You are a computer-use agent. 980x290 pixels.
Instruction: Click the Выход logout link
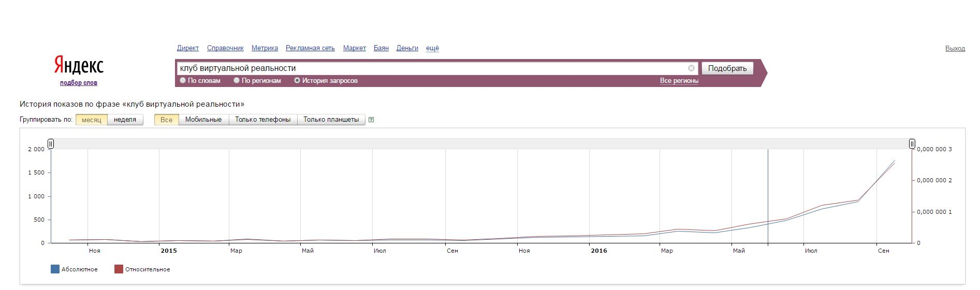[955, 49]
